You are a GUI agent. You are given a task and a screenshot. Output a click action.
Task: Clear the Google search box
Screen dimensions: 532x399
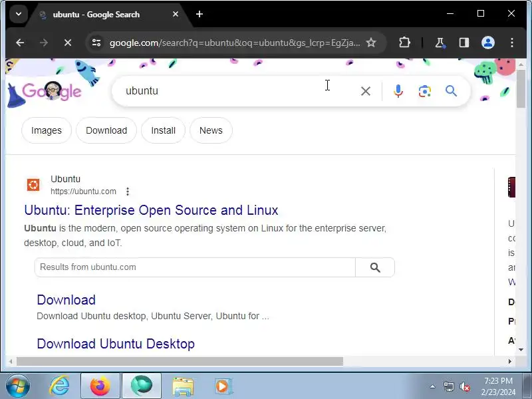tap(365, 91)
